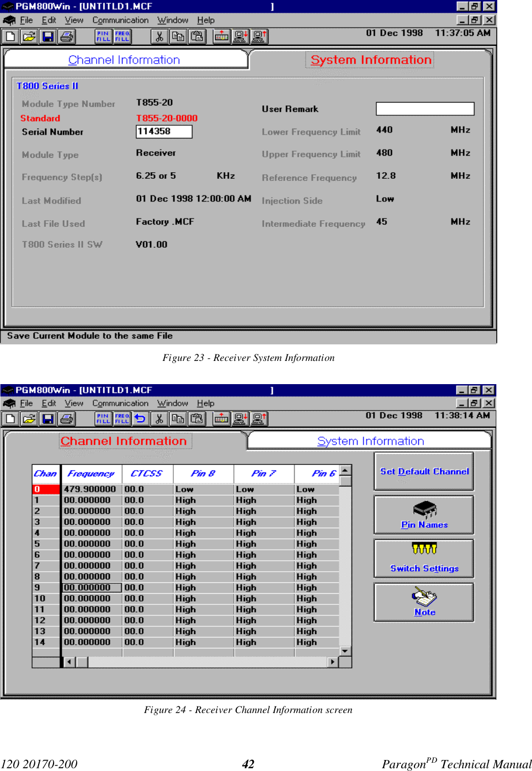The width and height of the screenshot is (532, 771).
Task: Click the Pin 7 column header
Action: (x=264, y=474)
